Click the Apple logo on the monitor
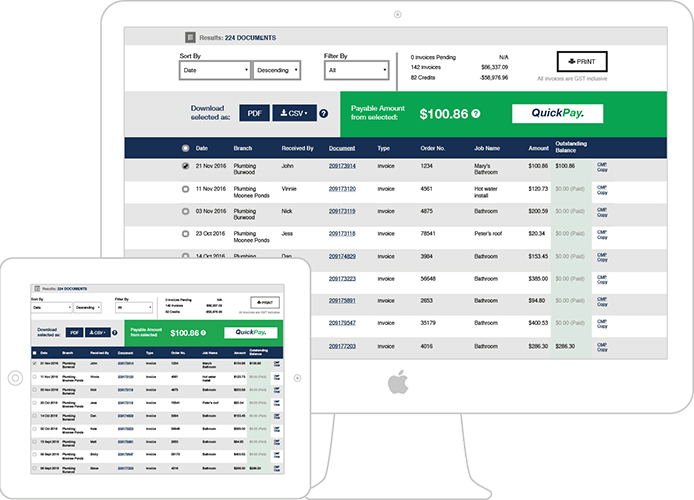Screen dimensions: 694x500 [397, 382]
